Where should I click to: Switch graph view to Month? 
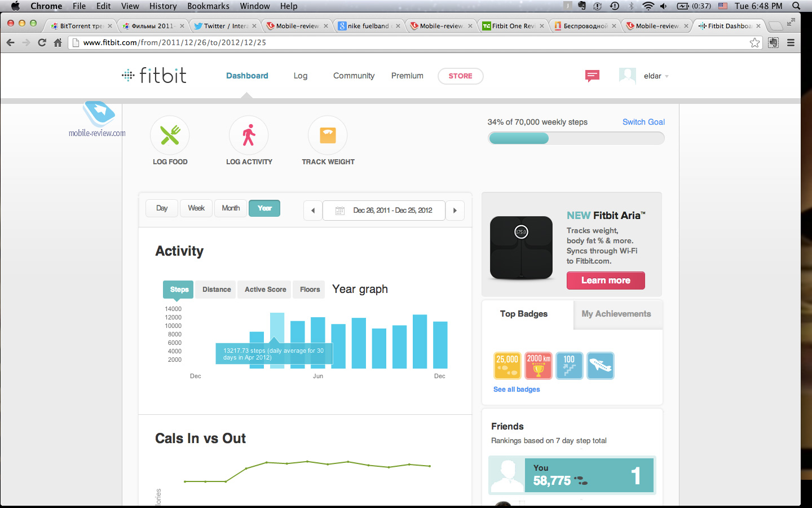[x=231, y=208]
